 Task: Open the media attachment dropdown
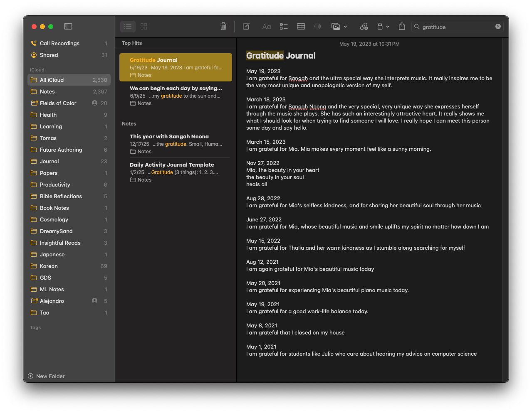(339, 27)
